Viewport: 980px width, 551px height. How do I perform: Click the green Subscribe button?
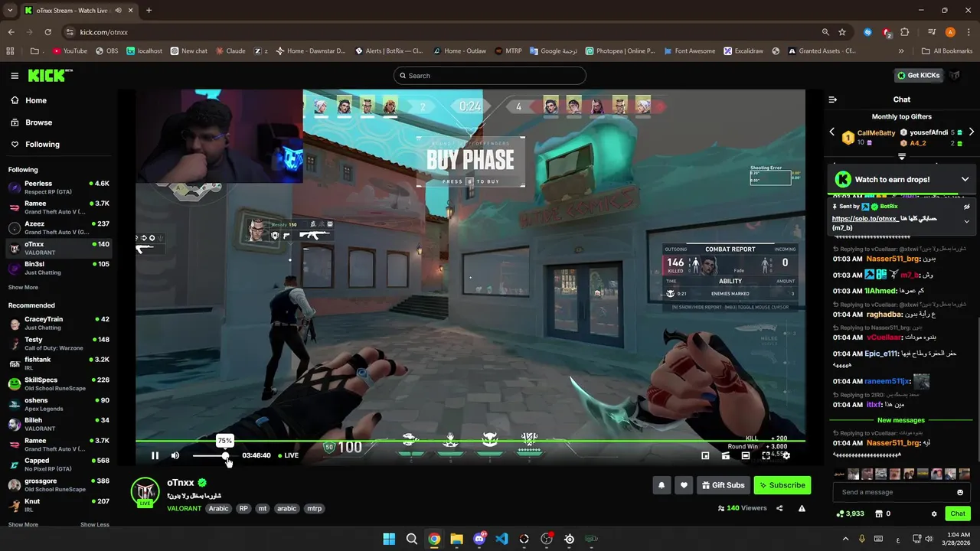pos(782,485)
